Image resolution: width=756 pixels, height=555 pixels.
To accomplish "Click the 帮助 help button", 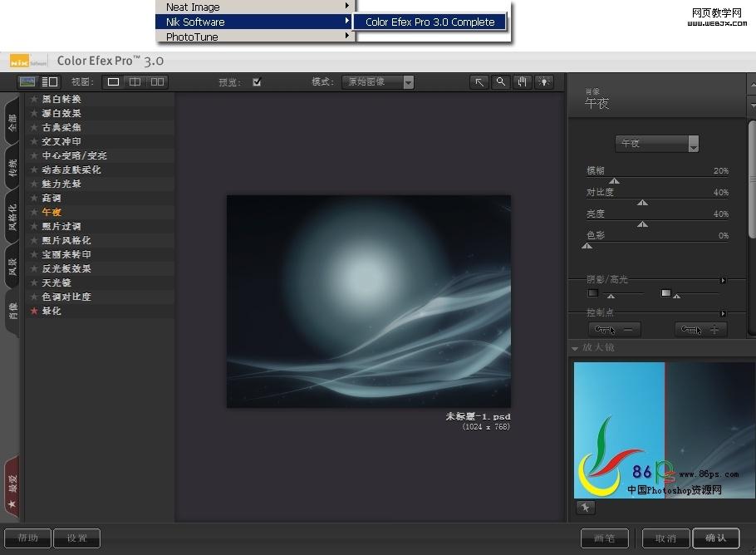I will 27,538.
